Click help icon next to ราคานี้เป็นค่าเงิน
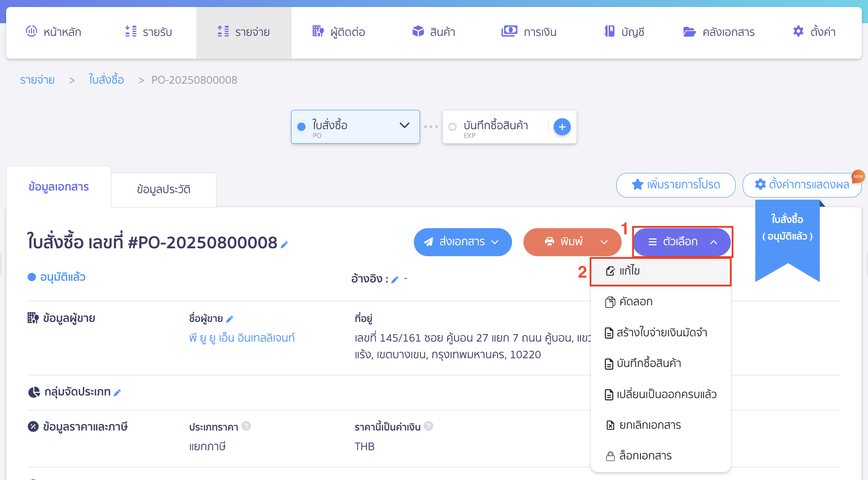868x480 pixels. click(x=429, y=426)
